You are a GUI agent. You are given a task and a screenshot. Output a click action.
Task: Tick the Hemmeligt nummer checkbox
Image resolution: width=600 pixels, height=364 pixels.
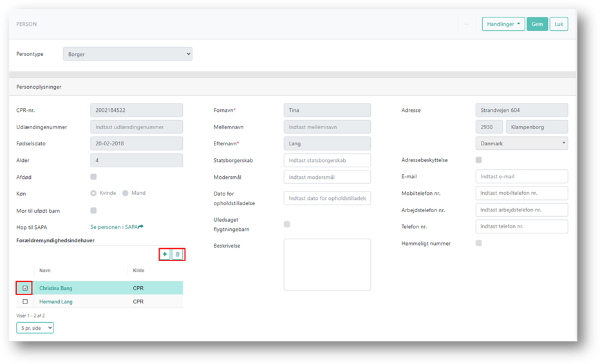(479, 243)
